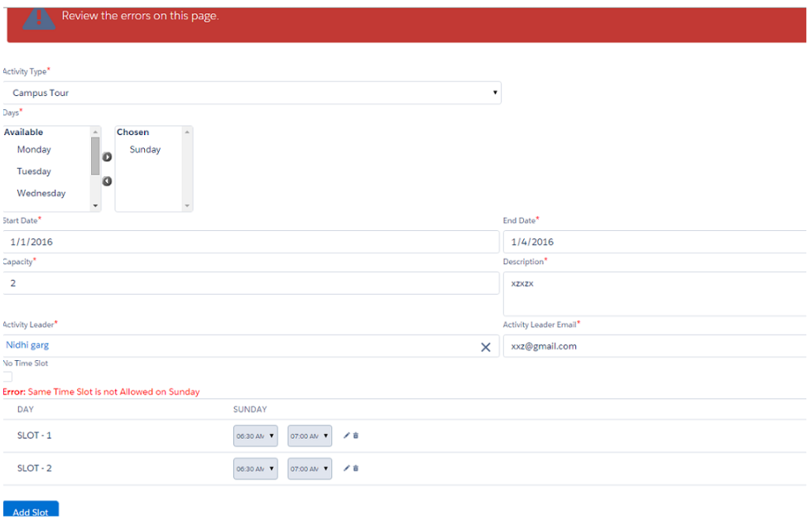Click the Start Date input field
Image resolution: width=812 pixels, height=525 pixels.
click(250, 242)
